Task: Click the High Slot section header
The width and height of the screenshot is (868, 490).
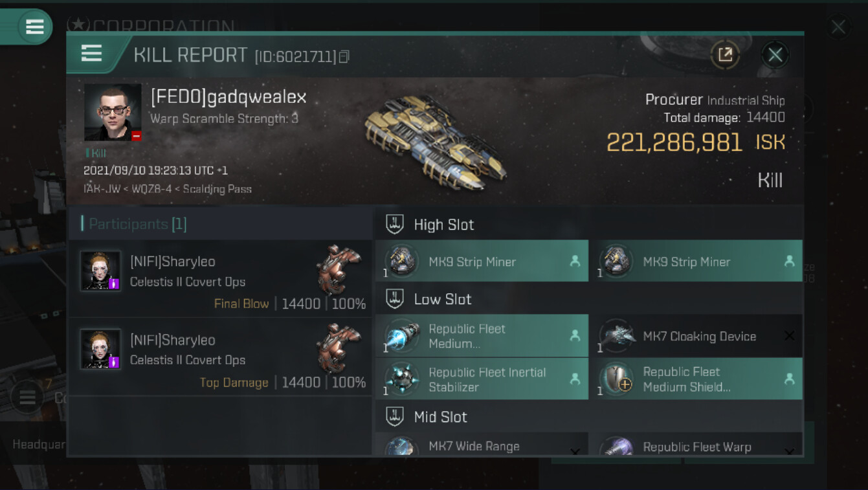Action: click(444, 225)
